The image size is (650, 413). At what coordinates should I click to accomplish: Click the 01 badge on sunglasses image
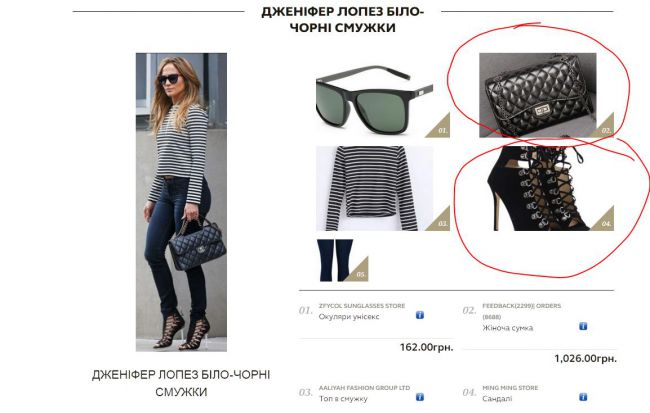pos(441,129)
